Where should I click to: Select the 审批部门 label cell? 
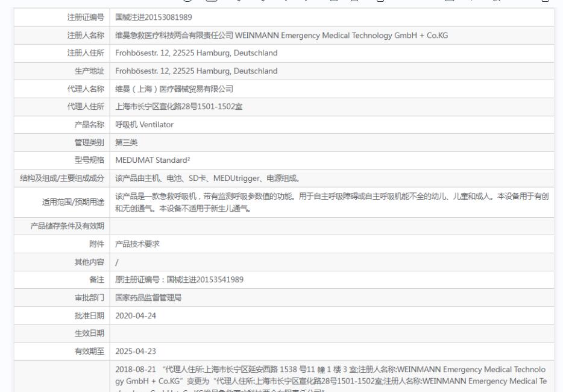click(x=89, y=298)
